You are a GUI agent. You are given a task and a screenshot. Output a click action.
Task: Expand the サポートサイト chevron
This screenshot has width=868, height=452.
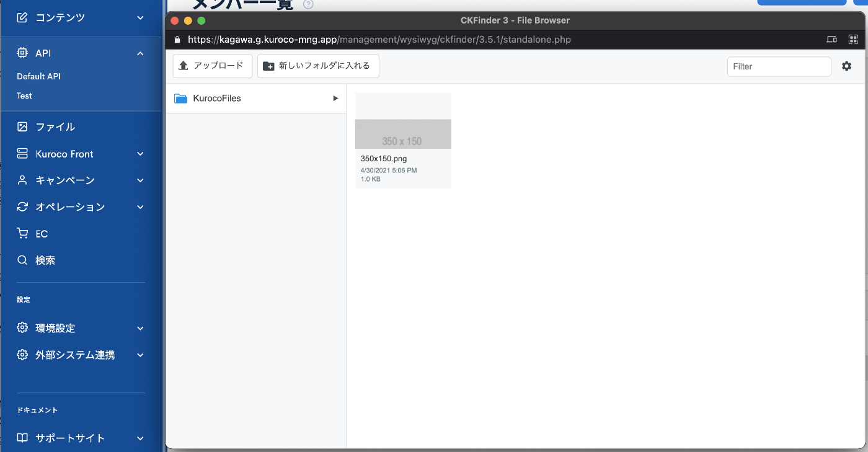[x=140, y=438]
